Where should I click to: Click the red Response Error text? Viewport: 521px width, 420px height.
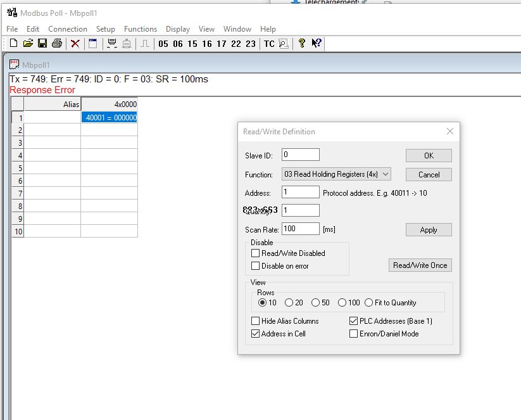[x=42, y=90]
